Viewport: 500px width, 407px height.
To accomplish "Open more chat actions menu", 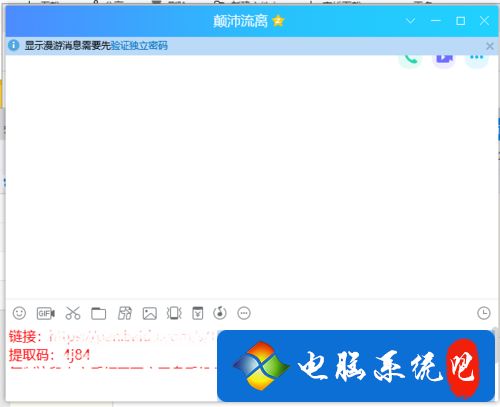I will pos(476,59).
